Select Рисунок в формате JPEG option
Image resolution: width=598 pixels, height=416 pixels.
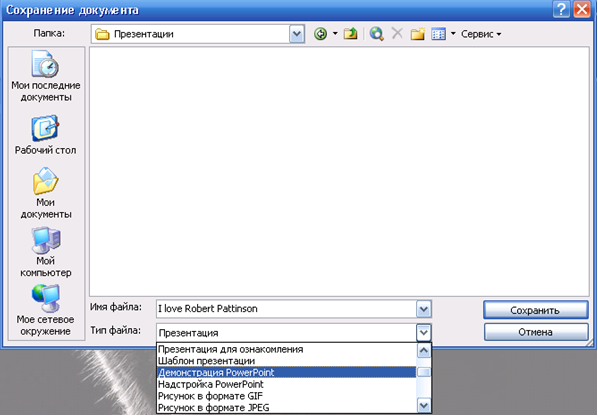coord(286,407)
